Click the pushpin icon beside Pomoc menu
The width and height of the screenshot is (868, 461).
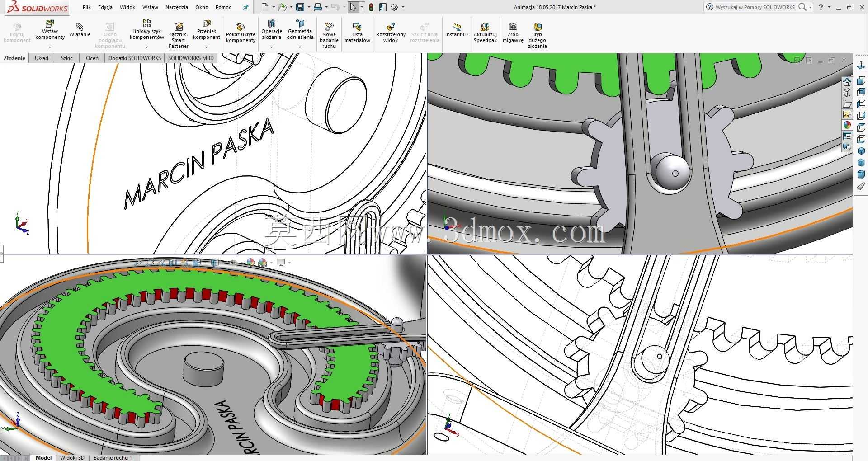coord(246,7)
